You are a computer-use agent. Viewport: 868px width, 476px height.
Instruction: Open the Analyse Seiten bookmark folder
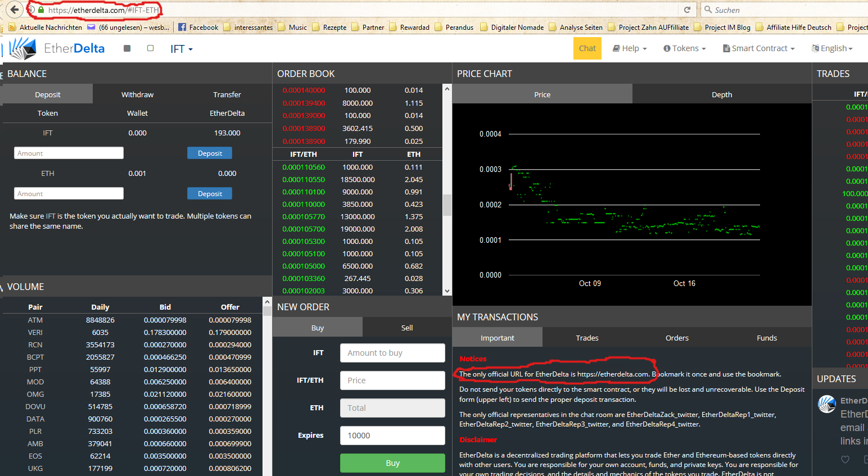(x=576, y=27)
